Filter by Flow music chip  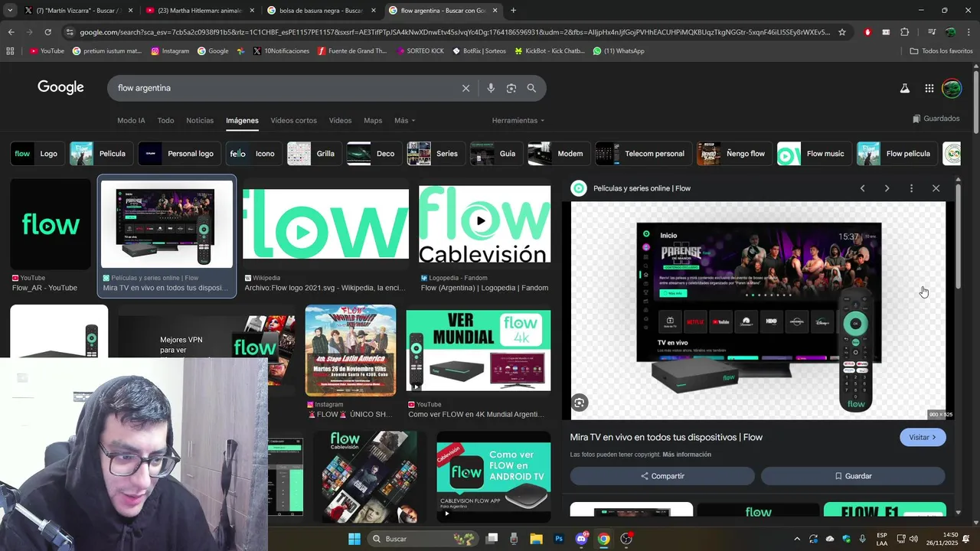click(814, 154)
